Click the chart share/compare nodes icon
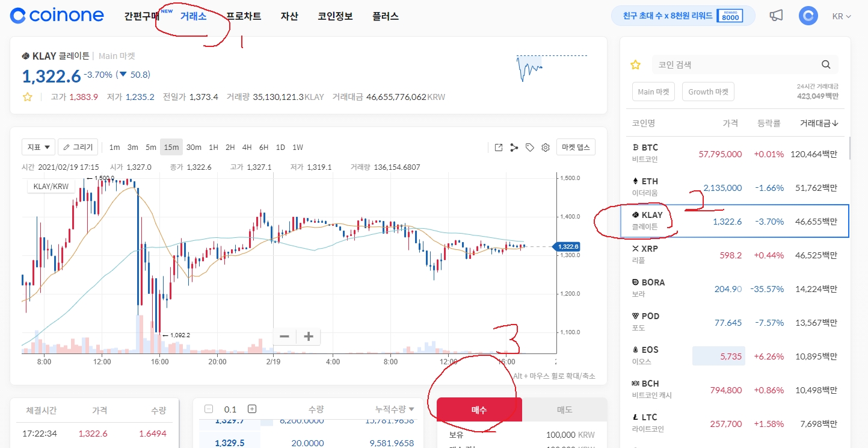The width and height of the screenshot is (868, 448). click(514, 147)
